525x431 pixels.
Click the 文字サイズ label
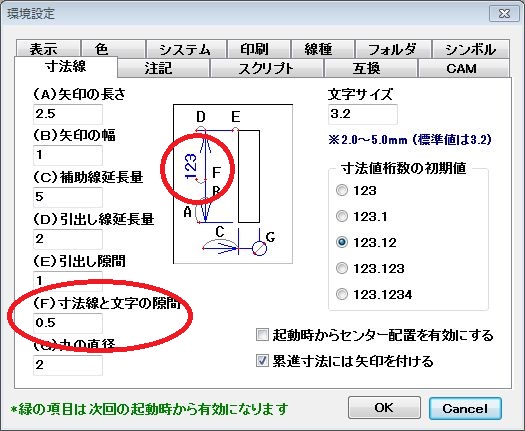tap(360, 94)
